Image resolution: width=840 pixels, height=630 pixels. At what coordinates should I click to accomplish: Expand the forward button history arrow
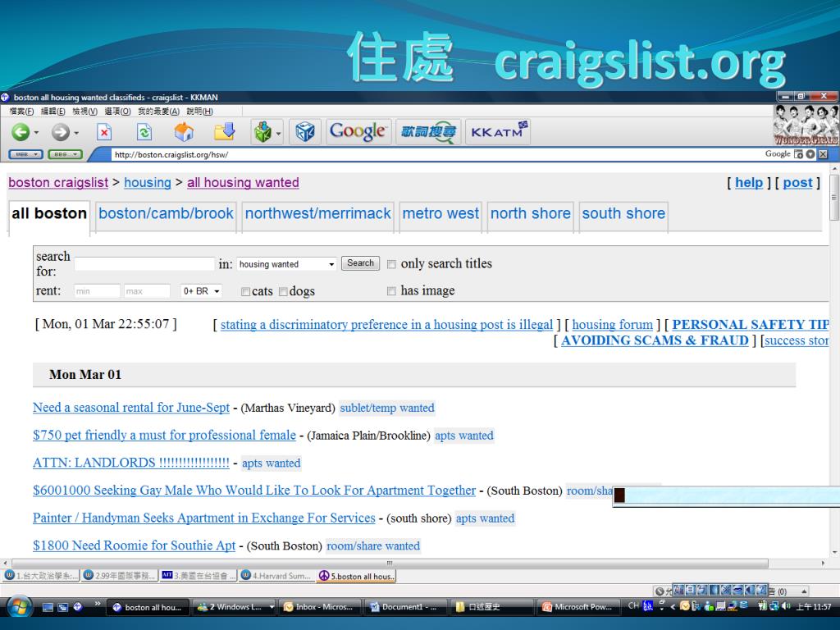coord(76,132)
